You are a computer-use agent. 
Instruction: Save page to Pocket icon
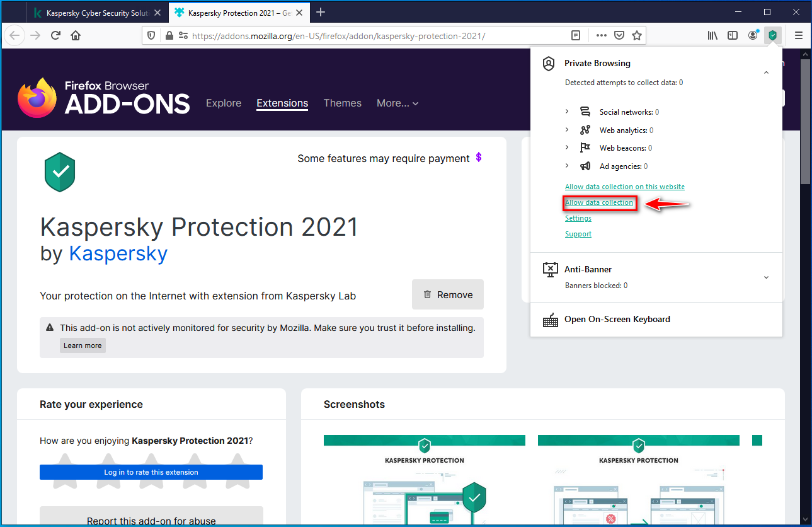pos(619,36)
